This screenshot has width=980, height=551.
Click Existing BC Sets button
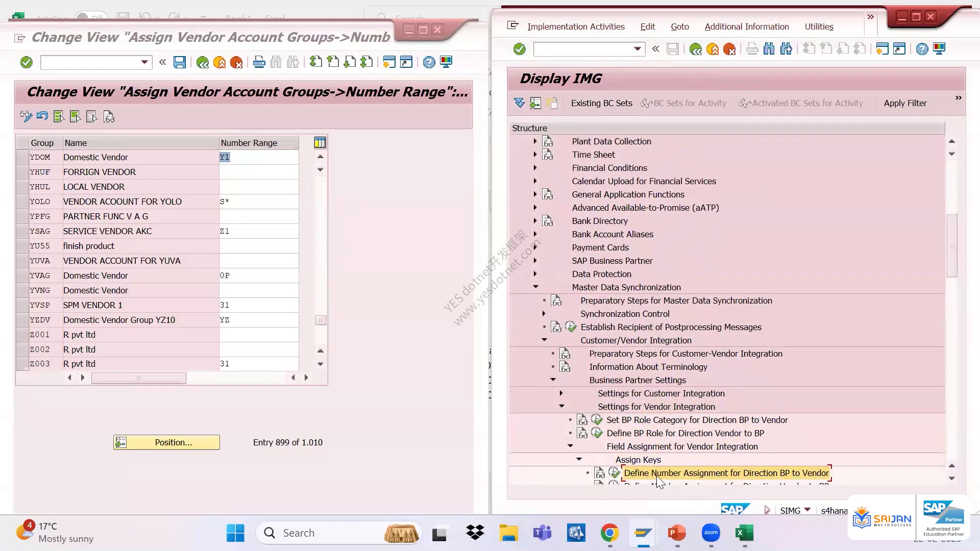click(601, 103)
